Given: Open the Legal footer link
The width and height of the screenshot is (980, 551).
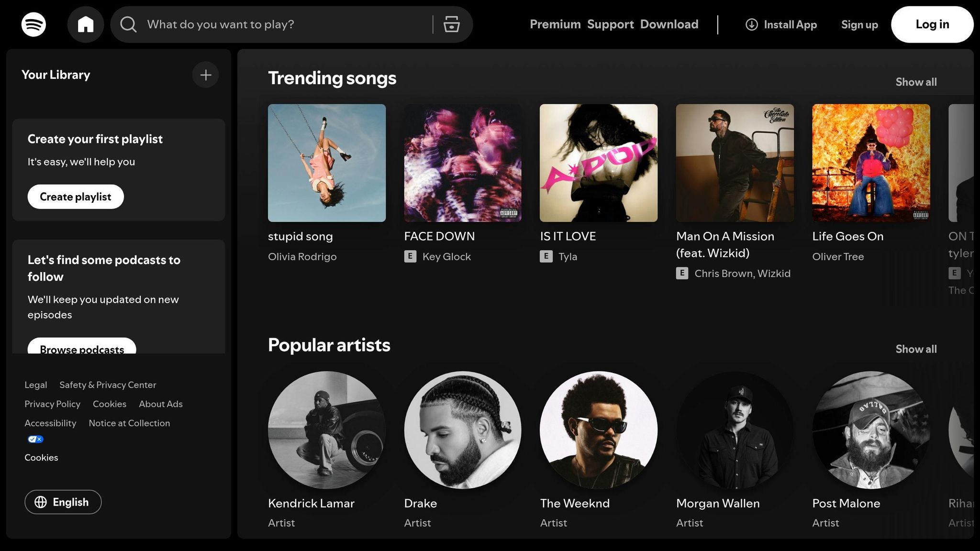Looking at the screenshot, I should pos(36,385).
